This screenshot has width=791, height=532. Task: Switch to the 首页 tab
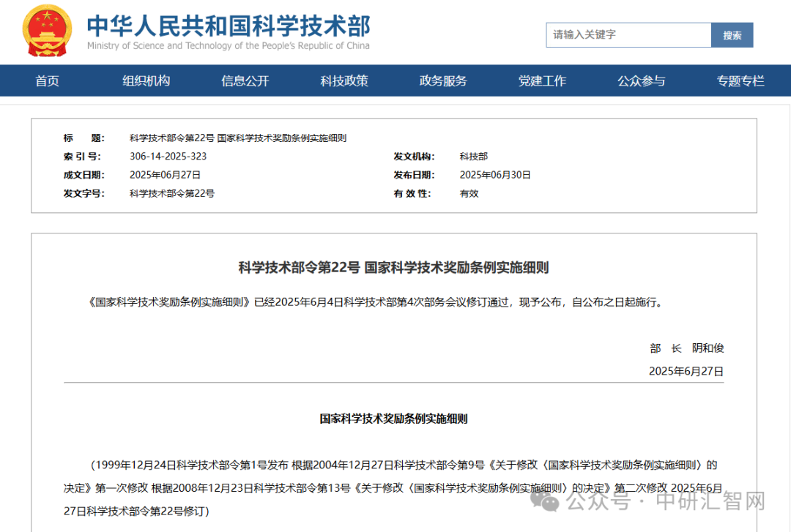47,80
